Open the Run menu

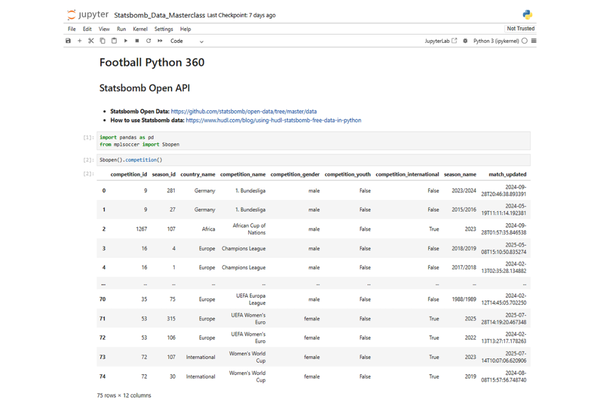click(121, 29)
